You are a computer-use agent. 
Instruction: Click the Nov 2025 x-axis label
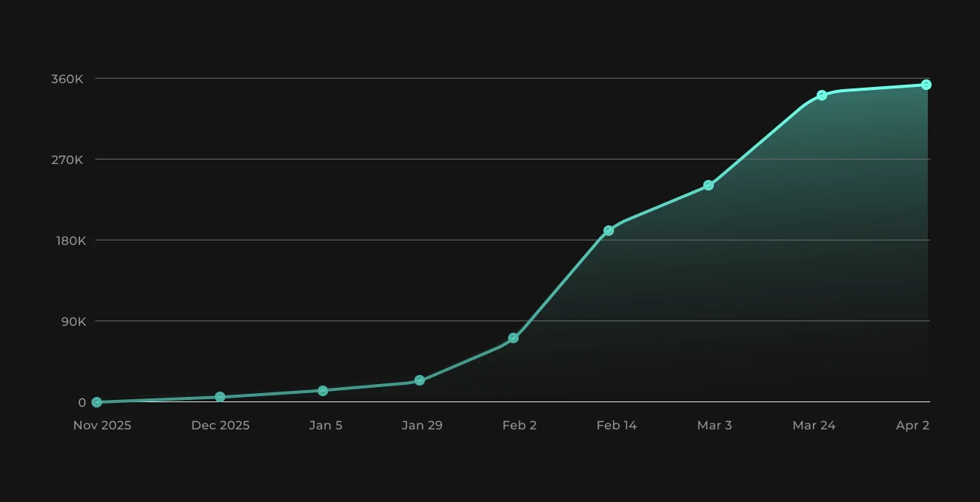coord(102,426)
